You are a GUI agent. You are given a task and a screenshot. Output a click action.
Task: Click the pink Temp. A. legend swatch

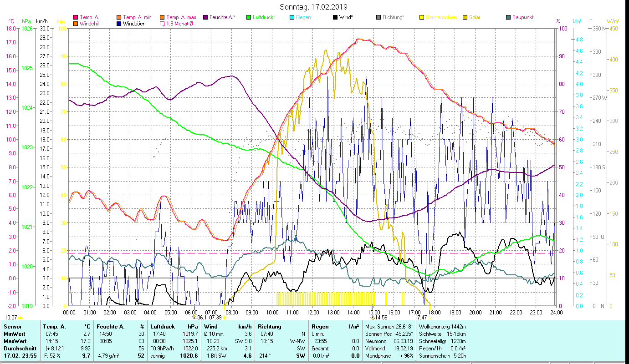pyautogui.click(x=76, y=17)
